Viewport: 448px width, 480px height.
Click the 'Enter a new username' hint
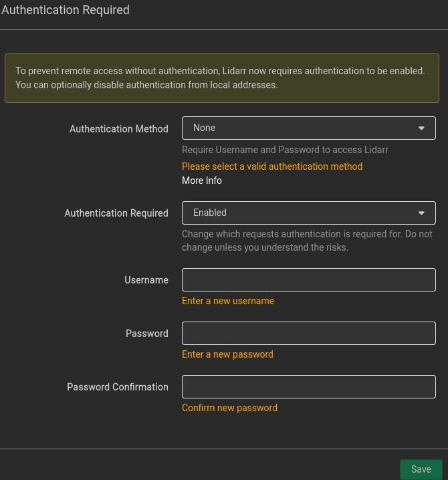tap(228, 301)
